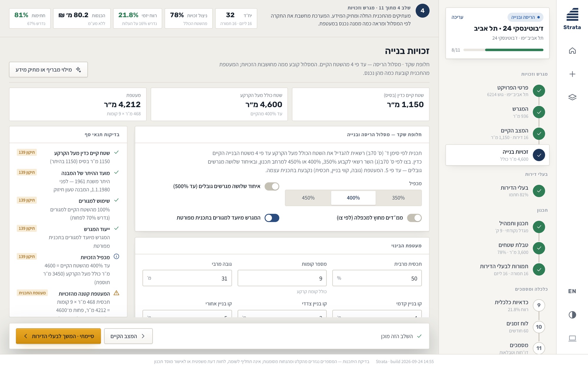Click the מילוי מבריק או מתיק מידע button
Image resolution: width=588 pixels, height=368 pixels.
48,69
